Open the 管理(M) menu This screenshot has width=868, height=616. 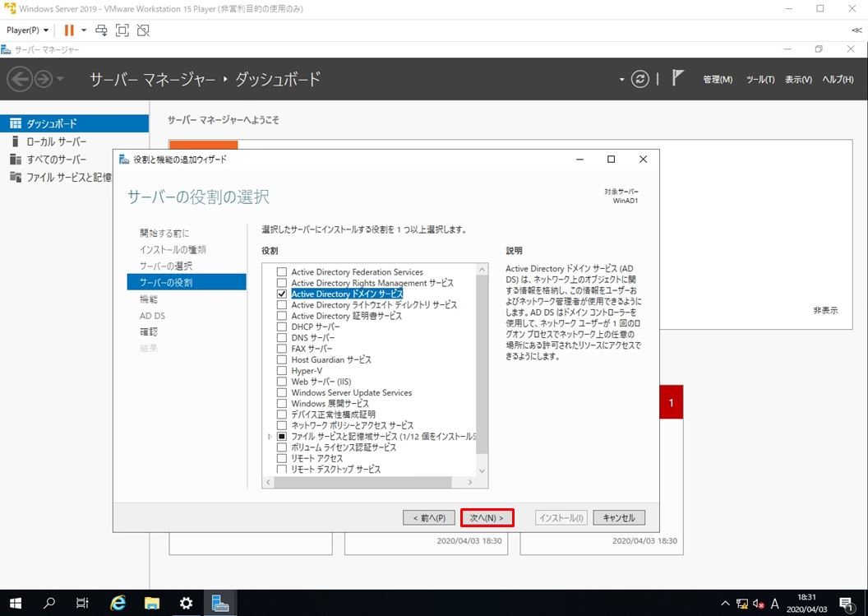(718, 80)
